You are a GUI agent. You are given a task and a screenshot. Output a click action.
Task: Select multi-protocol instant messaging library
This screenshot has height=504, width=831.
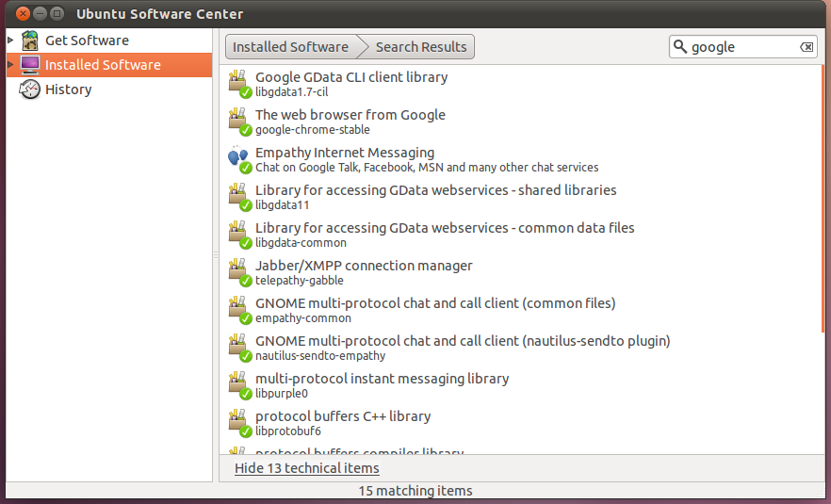[x=383, y=379]
